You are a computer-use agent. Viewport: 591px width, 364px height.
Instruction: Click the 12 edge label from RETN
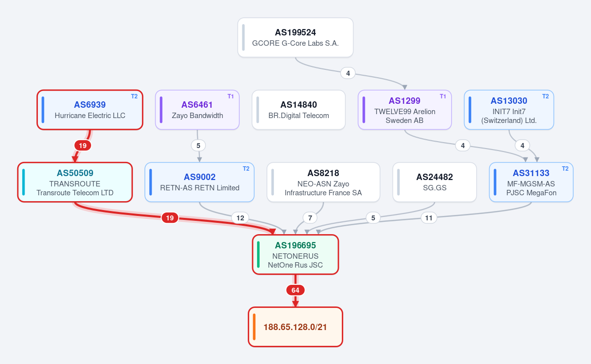coord(240,218)
